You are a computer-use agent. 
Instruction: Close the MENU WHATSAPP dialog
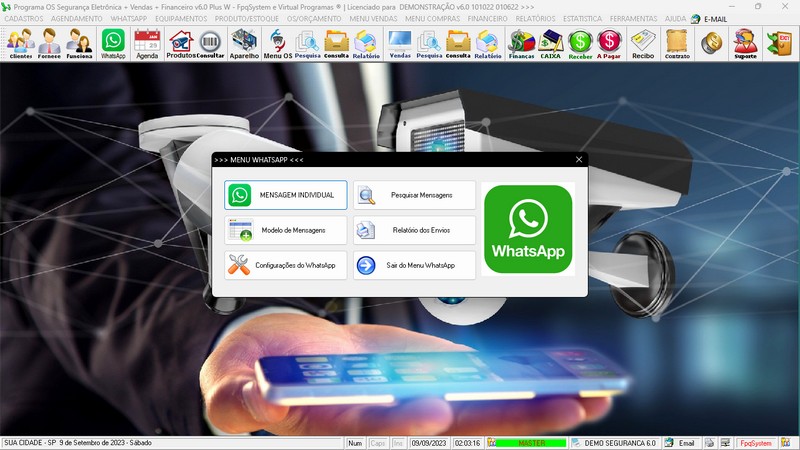click(x=579, y=160)
